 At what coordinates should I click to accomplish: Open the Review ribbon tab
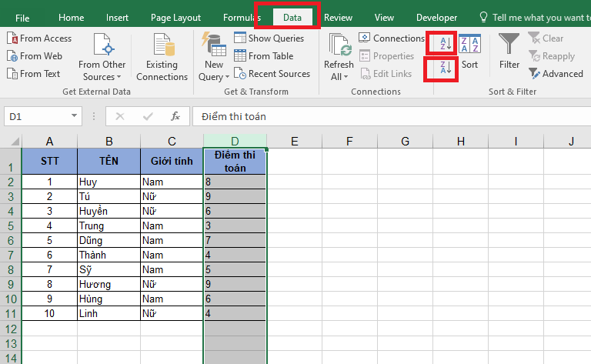pos(338,18)
